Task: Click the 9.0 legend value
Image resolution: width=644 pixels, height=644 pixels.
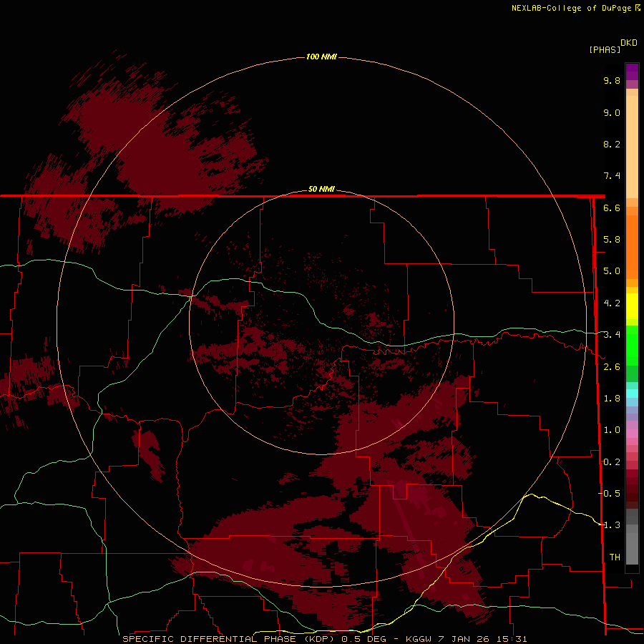Action: (x=612, y=112)
